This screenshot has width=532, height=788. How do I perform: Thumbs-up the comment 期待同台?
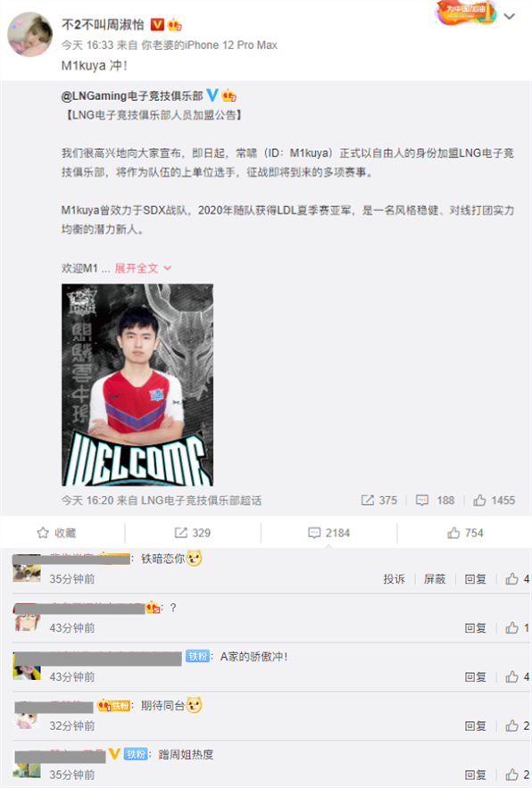pyautogui.click(x=511, y=726)
